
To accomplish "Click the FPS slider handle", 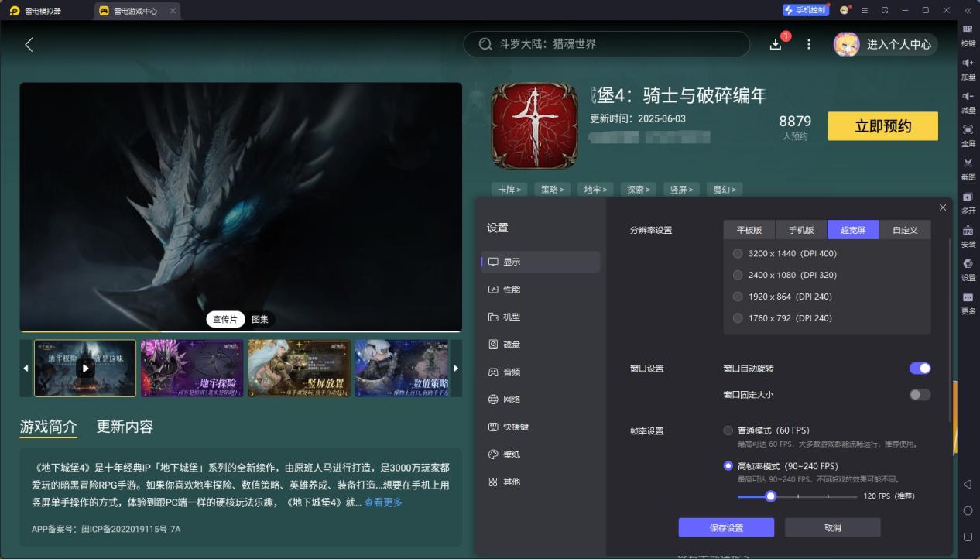I will 770,496.
